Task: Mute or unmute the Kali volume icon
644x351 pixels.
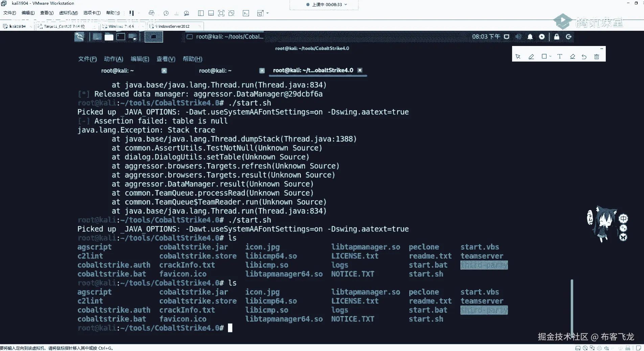Action: [519, 37]
